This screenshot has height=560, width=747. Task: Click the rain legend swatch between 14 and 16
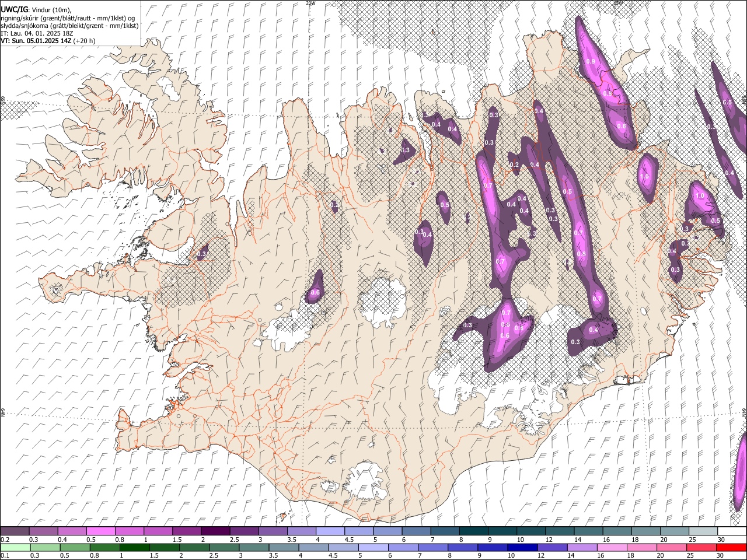(581, 548)
